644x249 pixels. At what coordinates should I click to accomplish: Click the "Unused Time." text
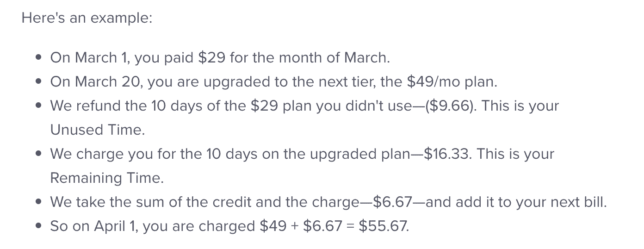98,130
